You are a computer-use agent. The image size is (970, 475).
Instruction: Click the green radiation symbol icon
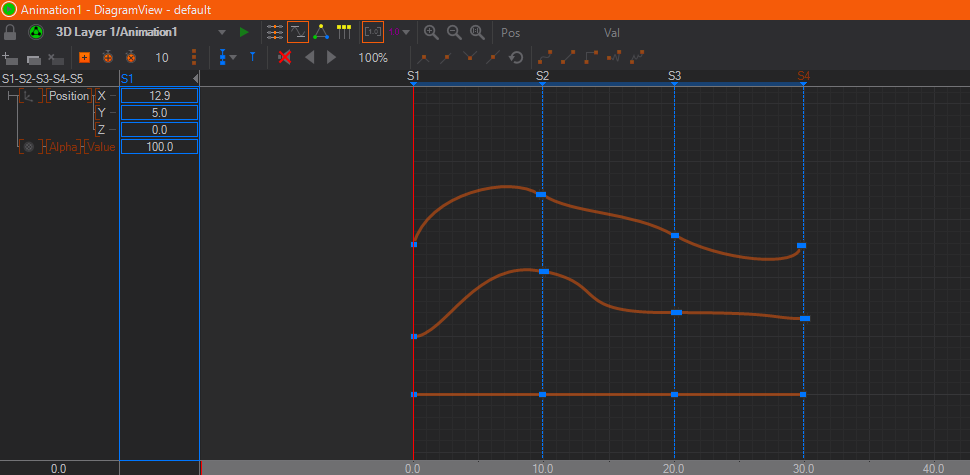[x=35, y=32]
